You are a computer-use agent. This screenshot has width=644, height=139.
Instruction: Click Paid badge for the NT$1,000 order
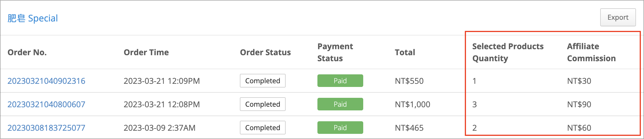340,104
